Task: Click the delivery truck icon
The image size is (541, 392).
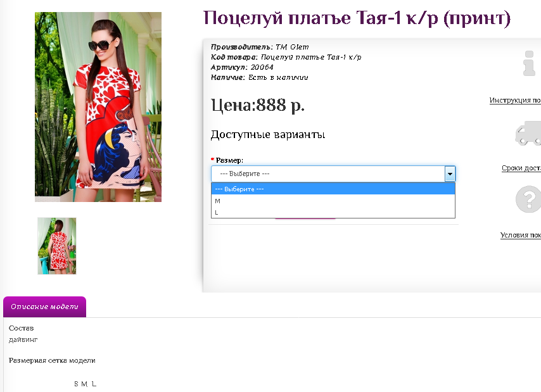Action: click(x=528, y=133)
